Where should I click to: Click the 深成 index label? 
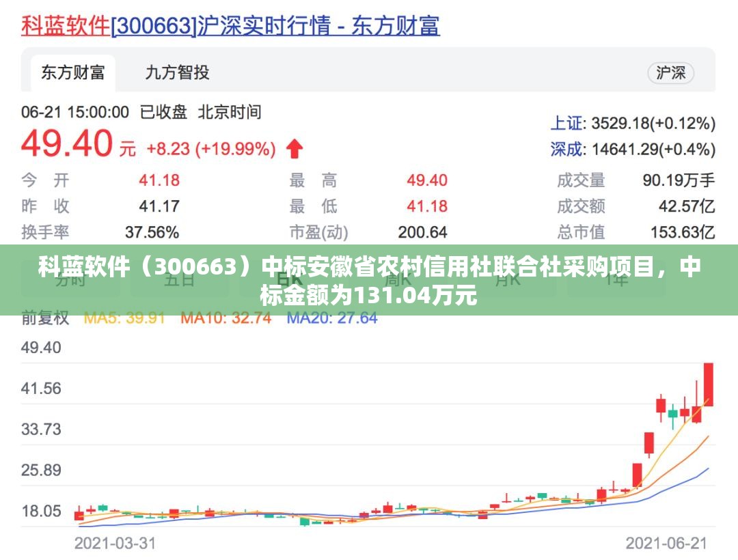566,149
